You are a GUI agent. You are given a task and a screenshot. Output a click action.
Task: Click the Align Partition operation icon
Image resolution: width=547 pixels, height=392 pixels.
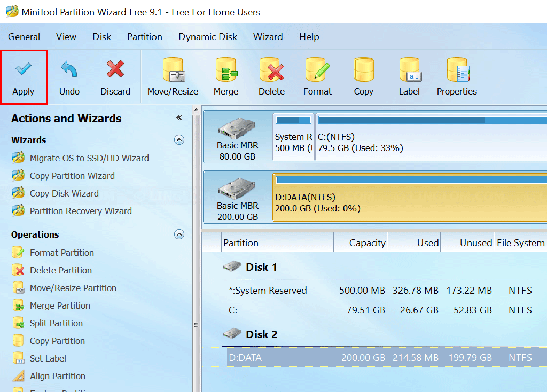pos(18,376)
